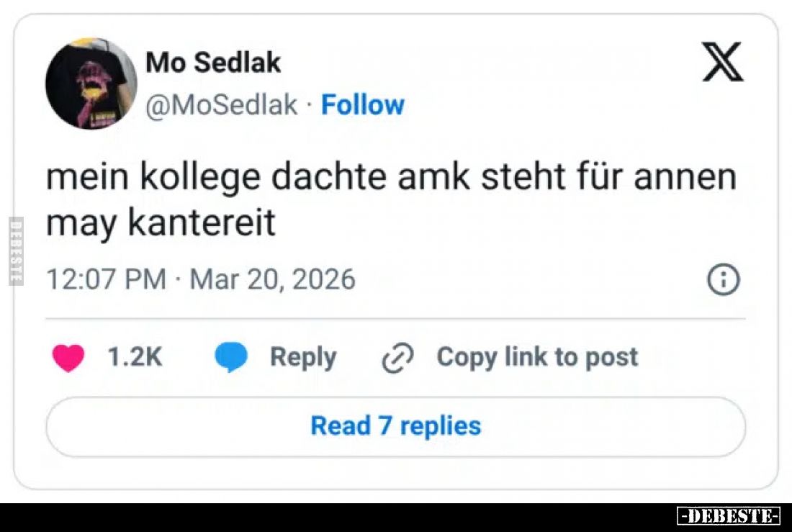Select Copy link to post text
This screenshot has width=792, height=532.
coord(537,357)
